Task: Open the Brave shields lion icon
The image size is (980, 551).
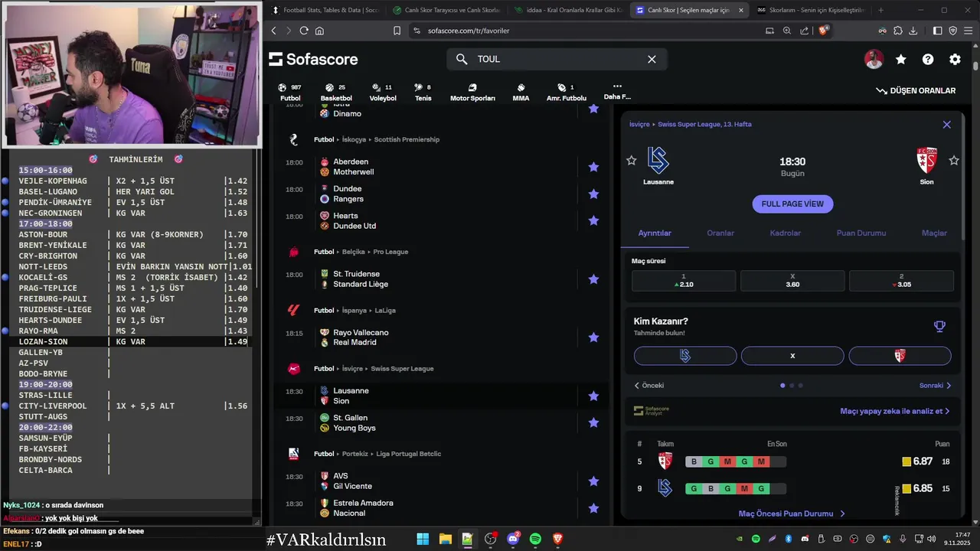Action: click(824, 31)
